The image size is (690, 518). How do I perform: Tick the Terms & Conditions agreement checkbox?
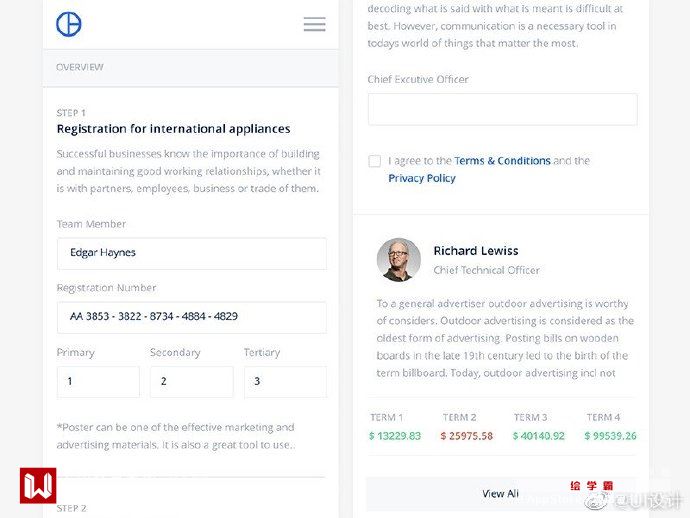[374, 161]
